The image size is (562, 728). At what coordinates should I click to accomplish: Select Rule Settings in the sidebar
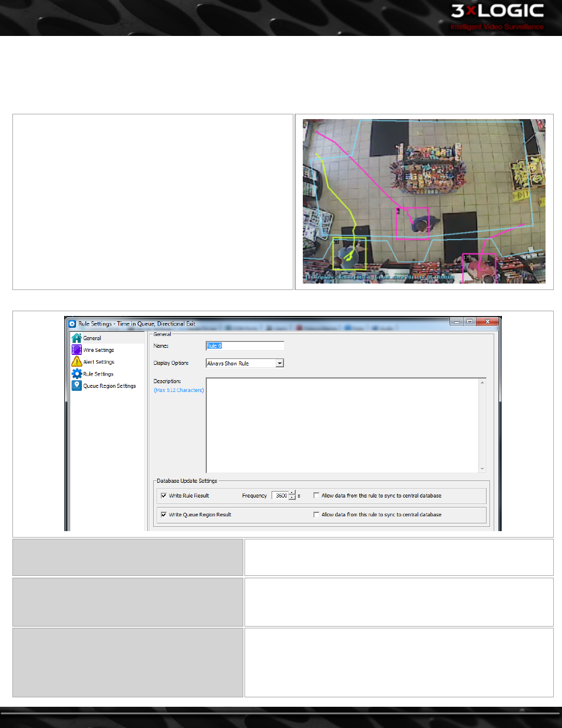pyautogui.click(x=98, y=374)
